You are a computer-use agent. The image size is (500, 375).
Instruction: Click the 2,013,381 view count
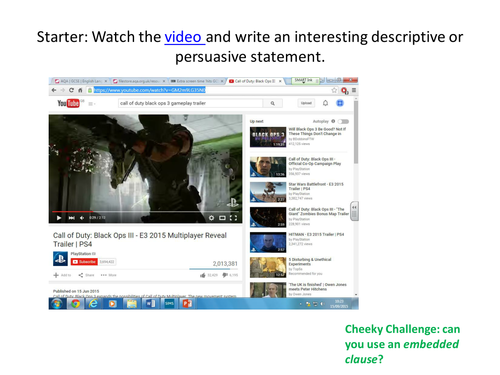(x=225, y=264)
